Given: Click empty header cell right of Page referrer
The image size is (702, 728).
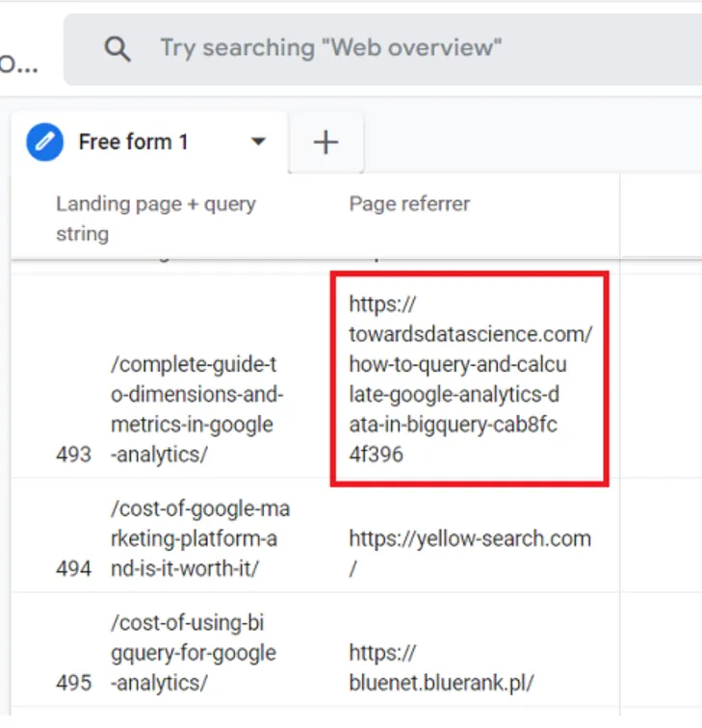Looking at the screenshot, I should (661, 217).
